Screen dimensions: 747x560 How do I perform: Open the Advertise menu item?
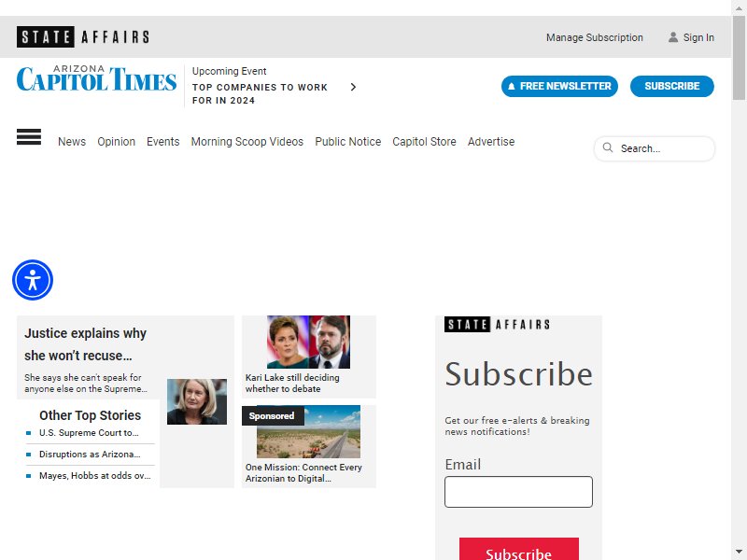(491, 142)
